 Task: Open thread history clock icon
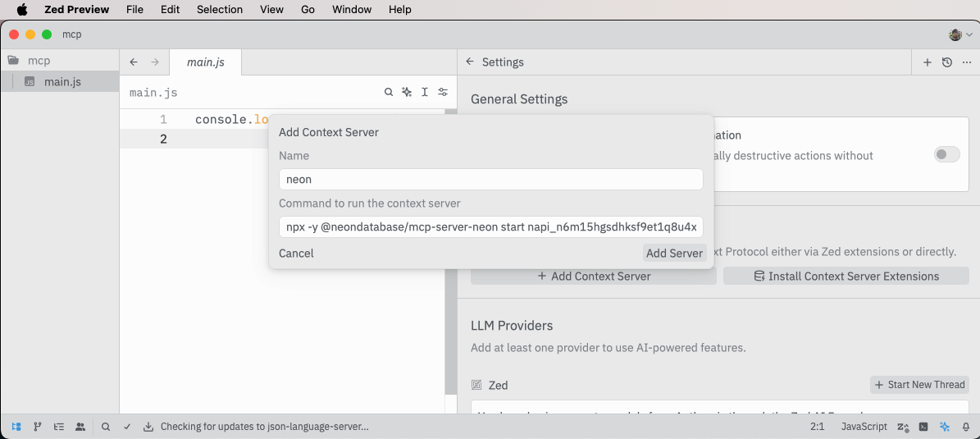(947, 62)
